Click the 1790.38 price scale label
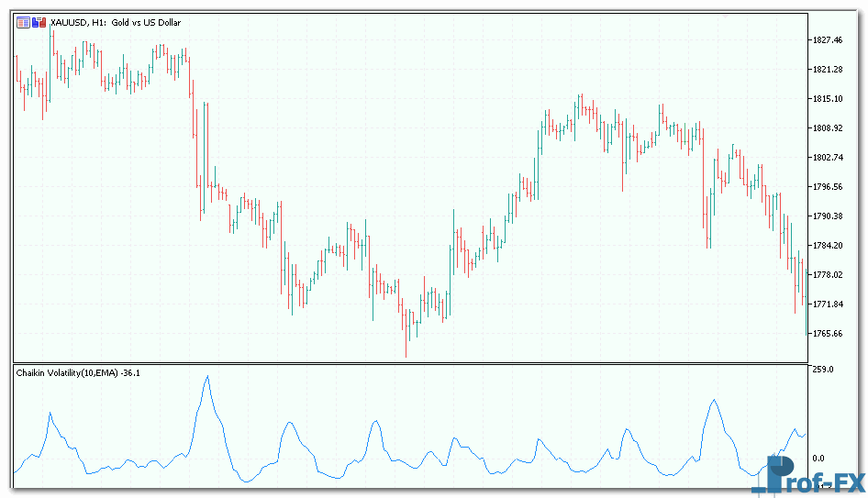This screenshot has height=498, width=868. pos(827,216)
